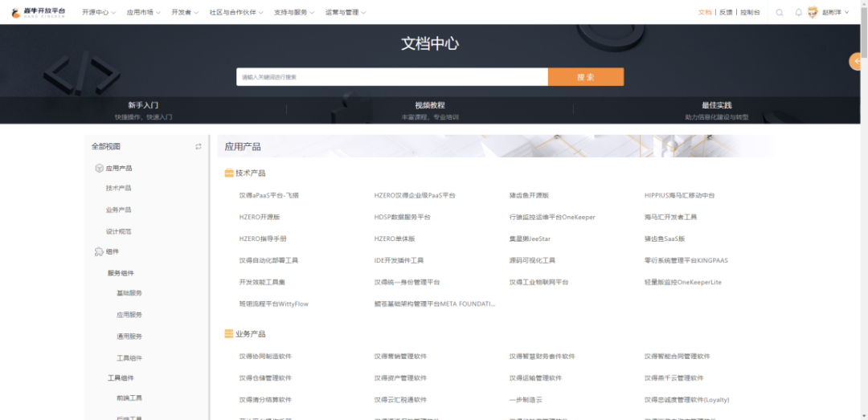
Task: Open the 海马汇开发者工具 link
Action: point(671,217)
